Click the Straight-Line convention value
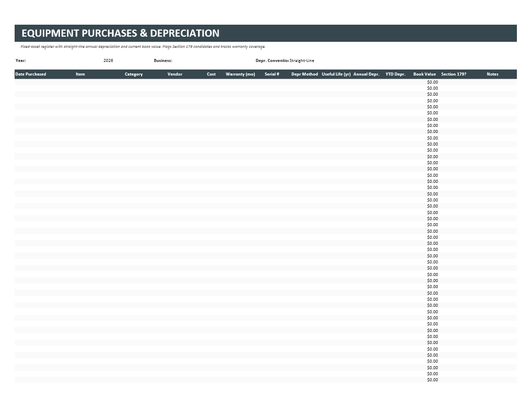 tap(302, 60)
